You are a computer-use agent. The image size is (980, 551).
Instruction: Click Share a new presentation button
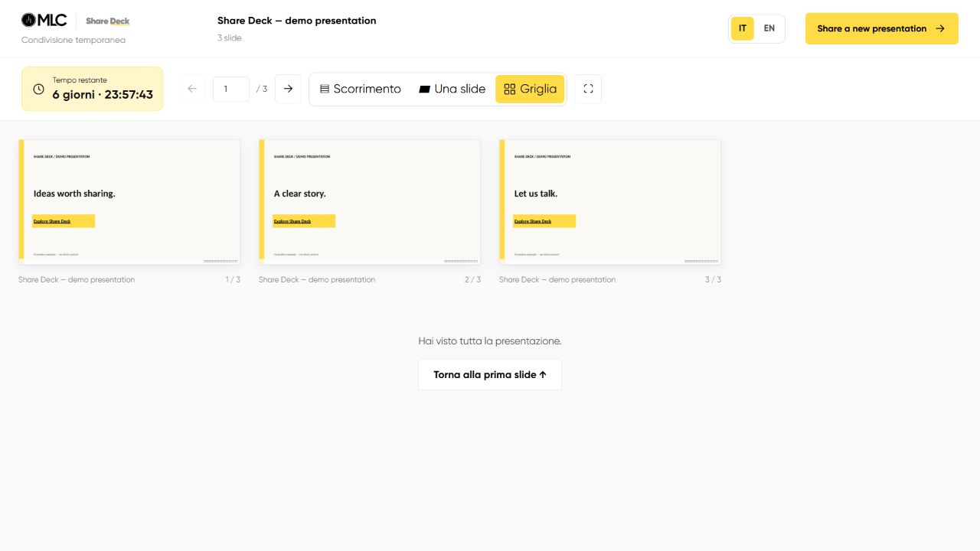882,28
